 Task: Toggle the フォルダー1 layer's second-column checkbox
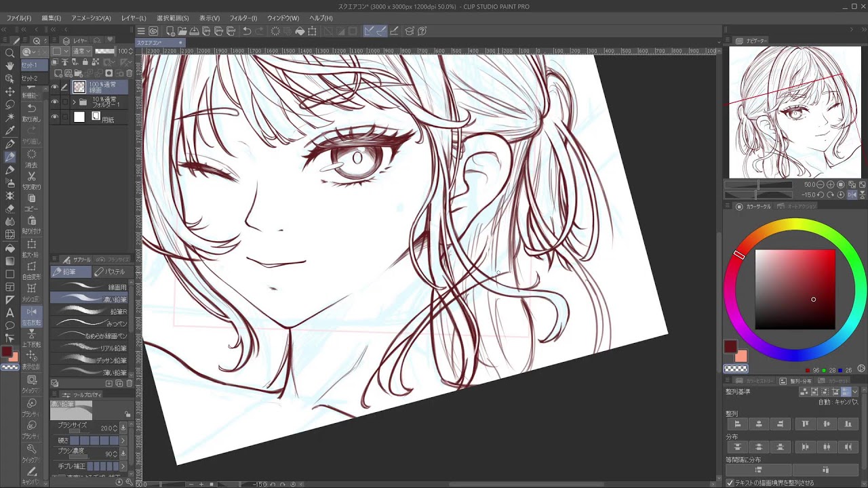(65, 102)
